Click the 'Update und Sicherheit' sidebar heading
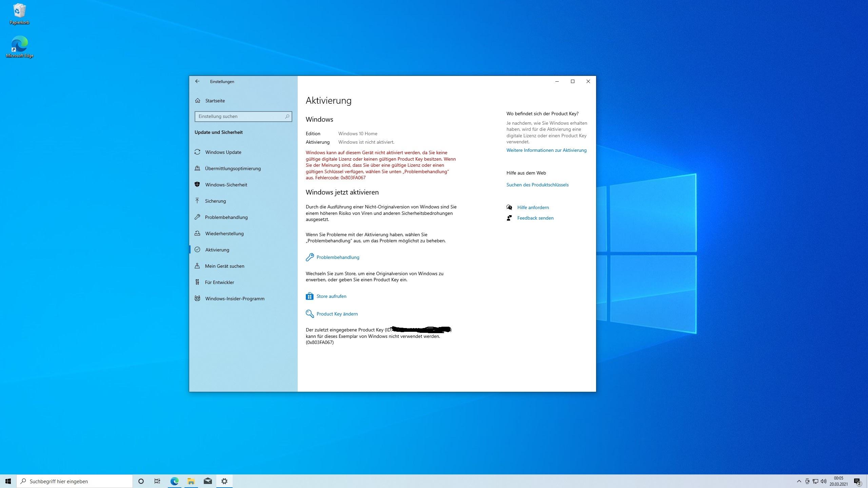 click(219, 132)
